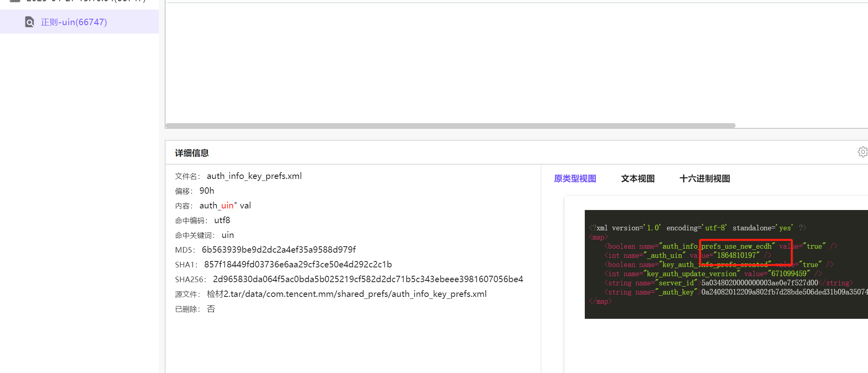
Task: Click the SHA256 hash value
Action: click(x=368, y=279)
